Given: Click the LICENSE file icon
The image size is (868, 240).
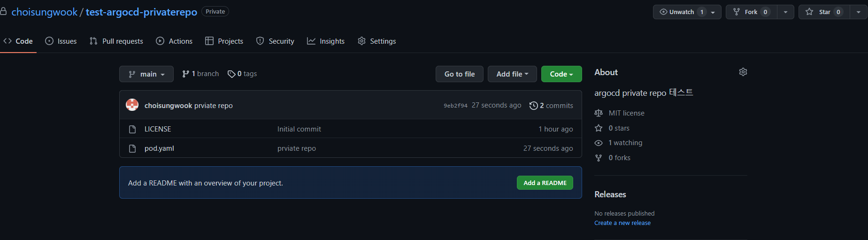Looking at the screenshot, I should pyautogui.click(x=132, y=129).
